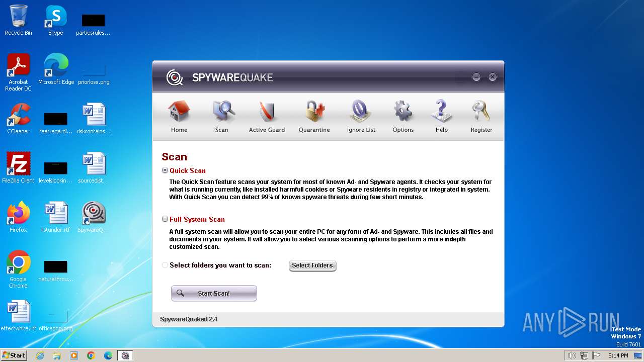The image size is (644, 362).
Task: Open File Explorer from the taskbar
Action: pyautogui.click(x=57, y=355)
